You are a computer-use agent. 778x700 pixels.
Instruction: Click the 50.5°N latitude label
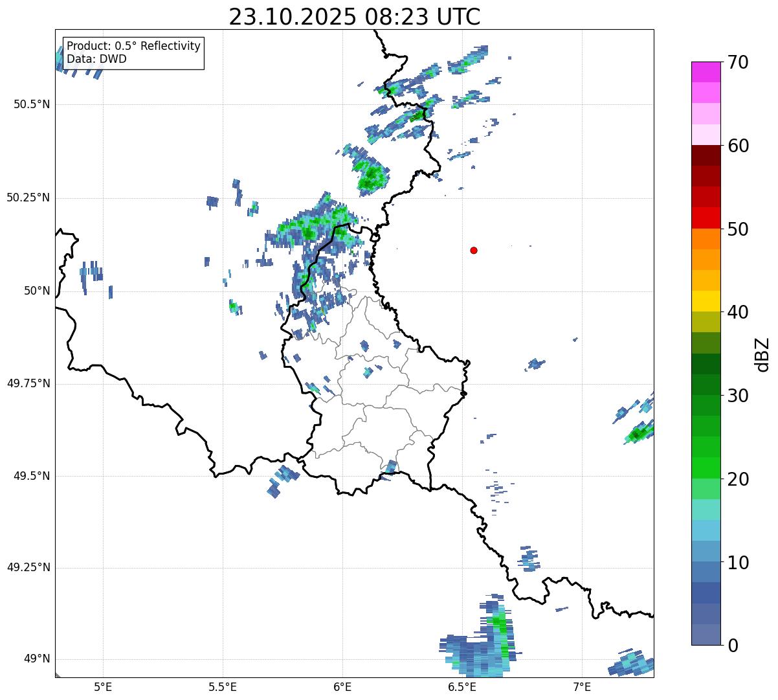(x=32, y=104)
